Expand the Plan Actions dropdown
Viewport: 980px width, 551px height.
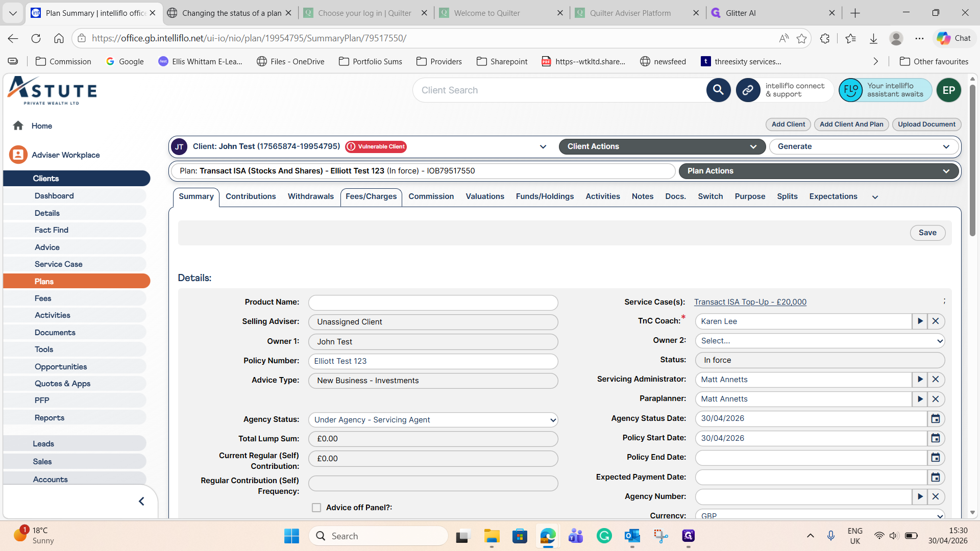pyautogui.click(x=819, y=171)
